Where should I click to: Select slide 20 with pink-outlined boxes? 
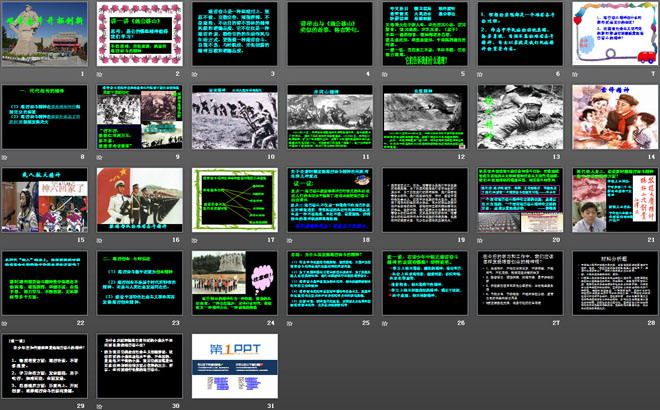click(520, 200)
